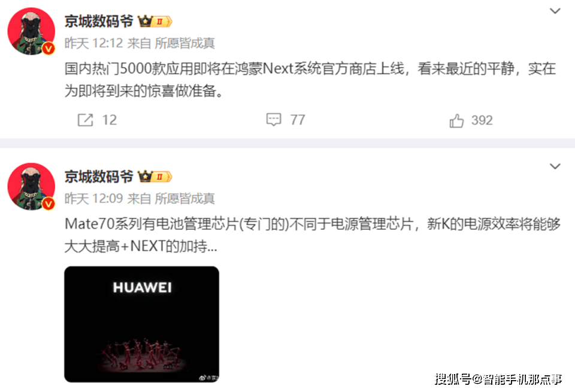Open comments on the first post (77)
This screenshot has height=392, width=575.
[285, 120]
